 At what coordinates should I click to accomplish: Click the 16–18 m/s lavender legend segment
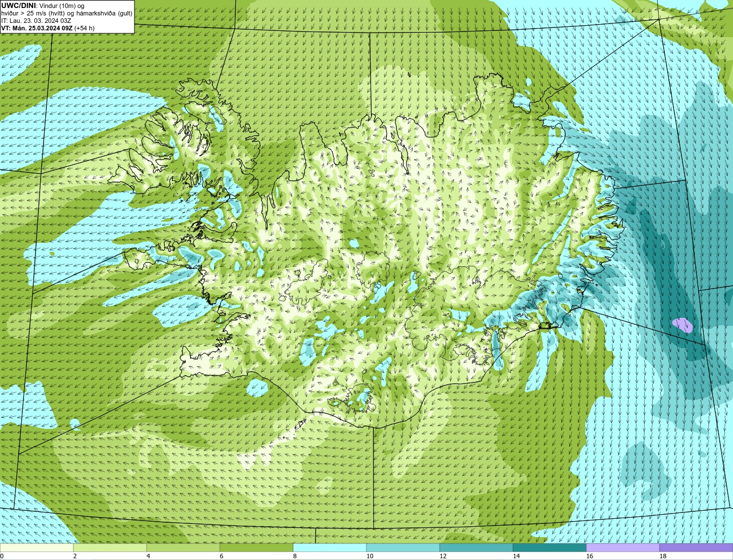coord(623,548)
